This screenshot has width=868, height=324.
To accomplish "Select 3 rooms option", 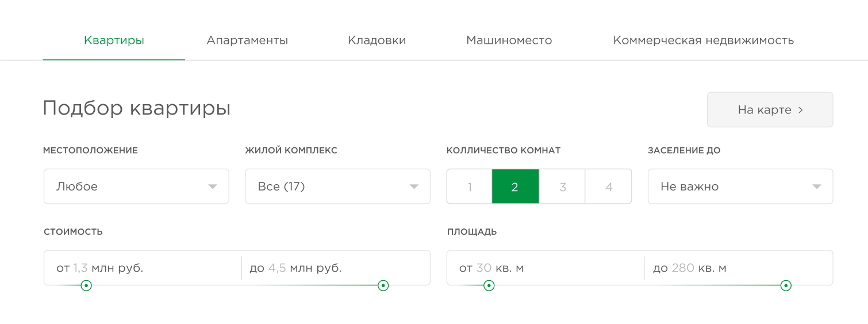I will 562,186.
